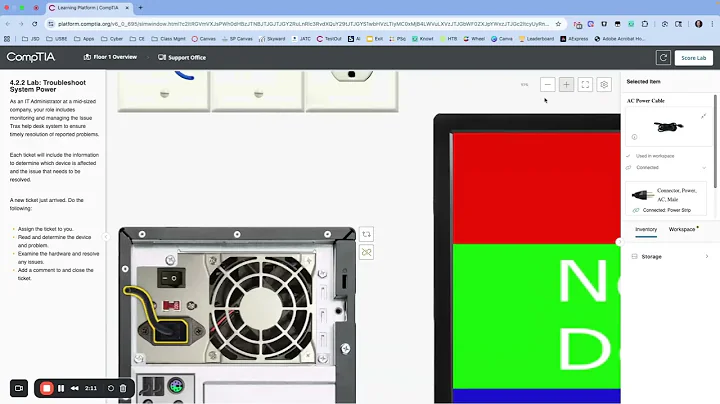Image resolution: width=720 pixels, height=404 pixels.
Task: Open Chrome extensions puzzle icon
Action: pyautogui.click(x=645, y=24)
